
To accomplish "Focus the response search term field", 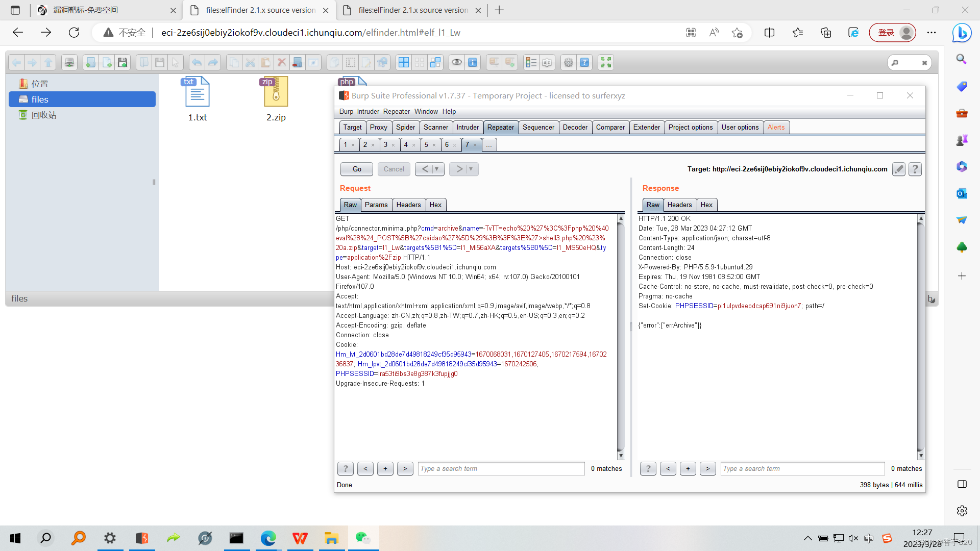I will (803, 469).
